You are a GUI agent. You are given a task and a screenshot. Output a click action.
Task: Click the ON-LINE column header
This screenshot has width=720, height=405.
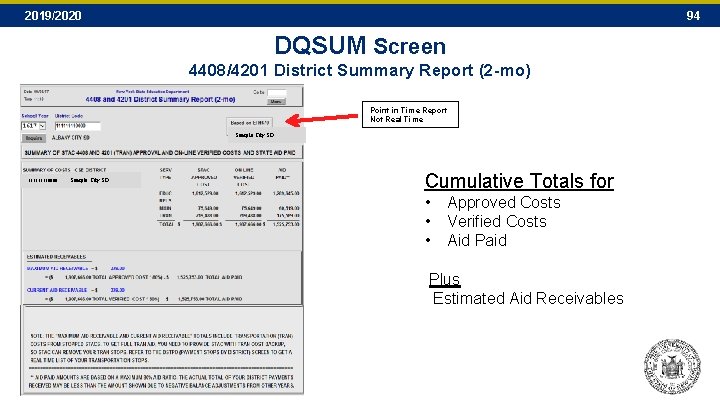pyautogui.click(x=244, y=170)
